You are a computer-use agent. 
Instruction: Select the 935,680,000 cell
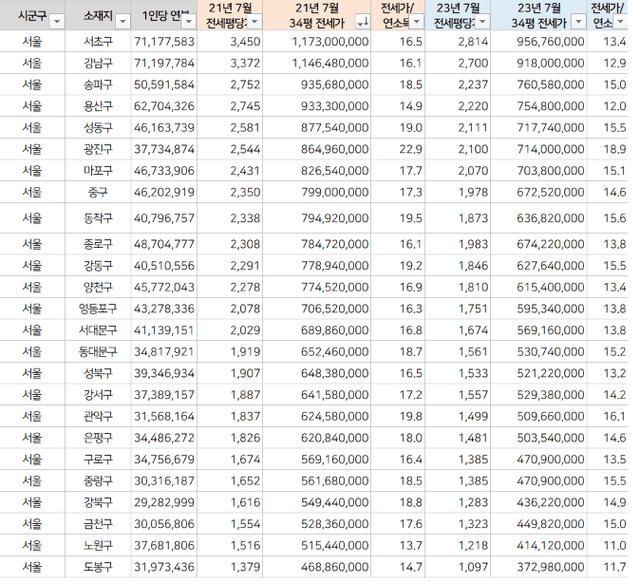point(317,84)
